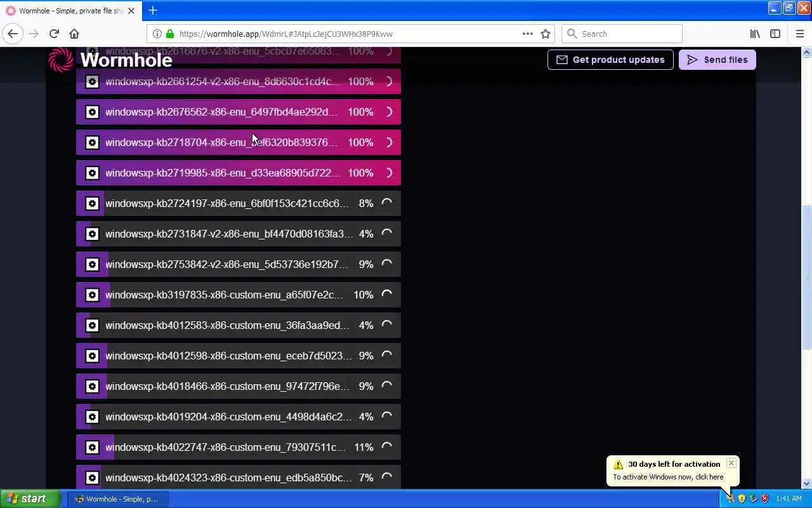Click the Wormhole heading text link

point(126,60)
